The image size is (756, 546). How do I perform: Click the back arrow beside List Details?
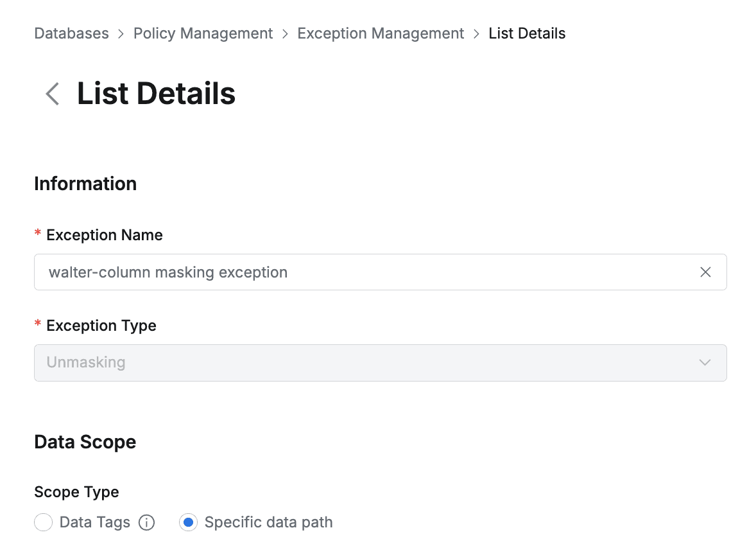[x=53, y=94]
